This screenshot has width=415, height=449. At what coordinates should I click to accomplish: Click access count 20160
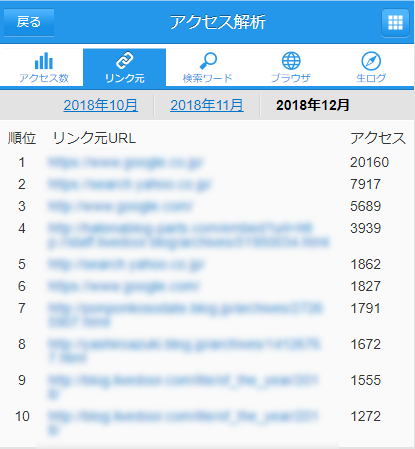click(369, 162)
